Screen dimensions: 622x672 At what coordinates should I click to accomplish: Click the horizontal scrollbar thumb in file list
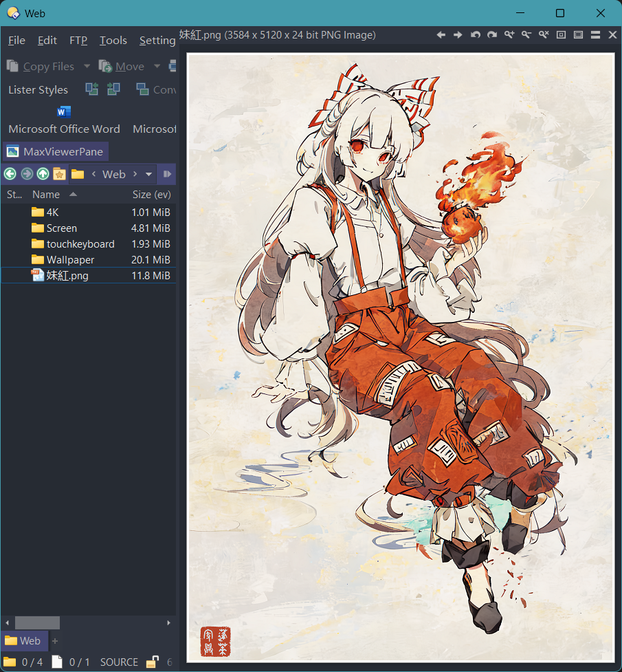pyautogui.click(x=37, y=622)
